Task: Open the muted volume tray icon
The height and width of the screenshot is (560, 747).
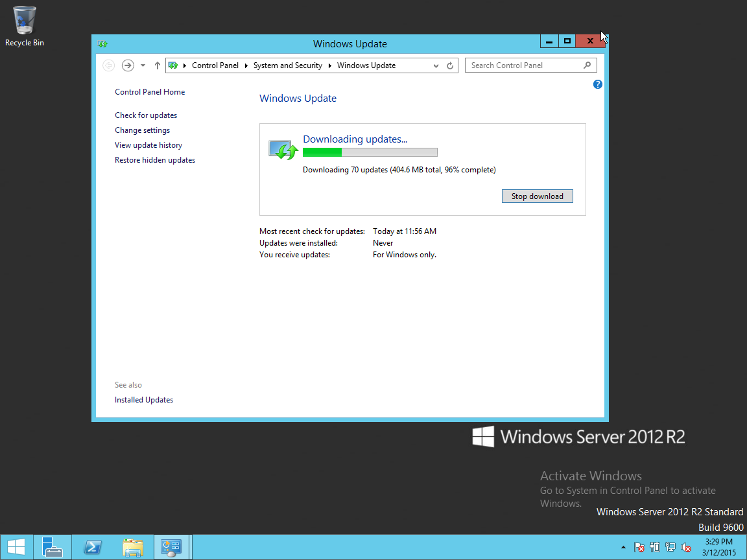Action: 686,548
